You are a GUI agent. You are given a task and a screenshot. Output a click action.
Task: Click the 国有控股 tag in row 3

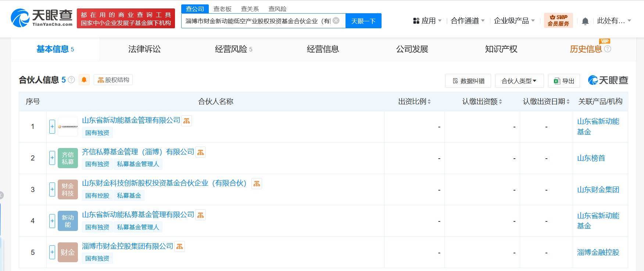(97, 196)
